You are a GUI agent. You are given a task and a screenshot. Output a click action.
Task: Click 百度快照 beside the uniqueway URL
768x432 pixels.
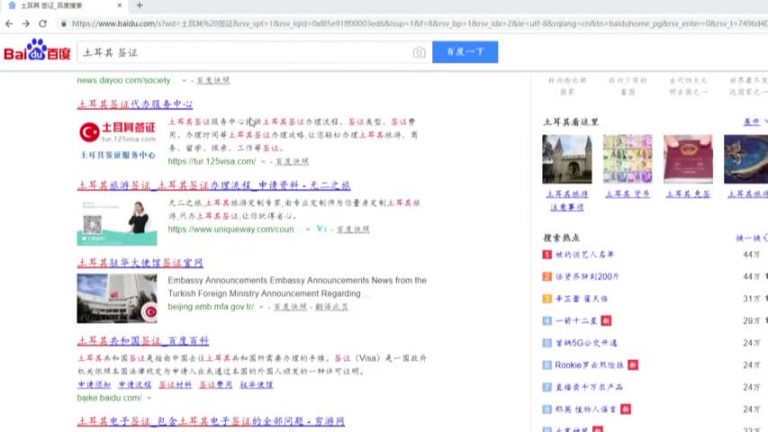click(353, 229)
